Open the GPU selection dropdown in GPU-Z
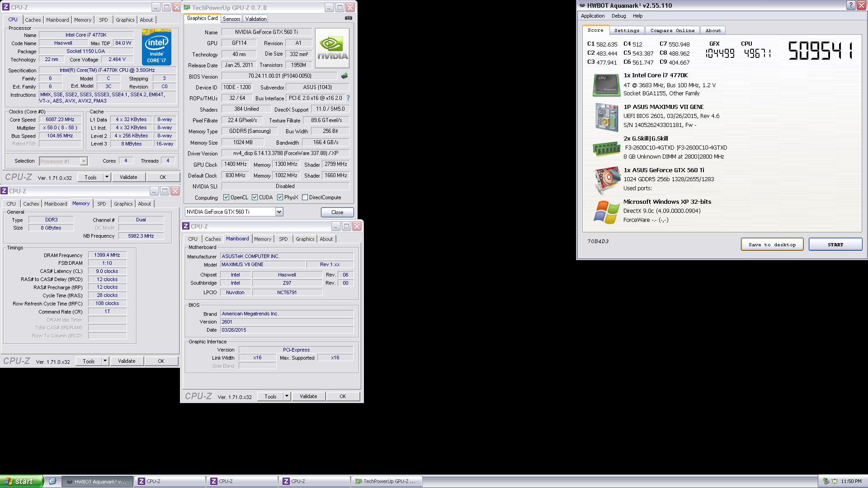The width and height of the screenshot is (868, 488). (x=279, y=212)
